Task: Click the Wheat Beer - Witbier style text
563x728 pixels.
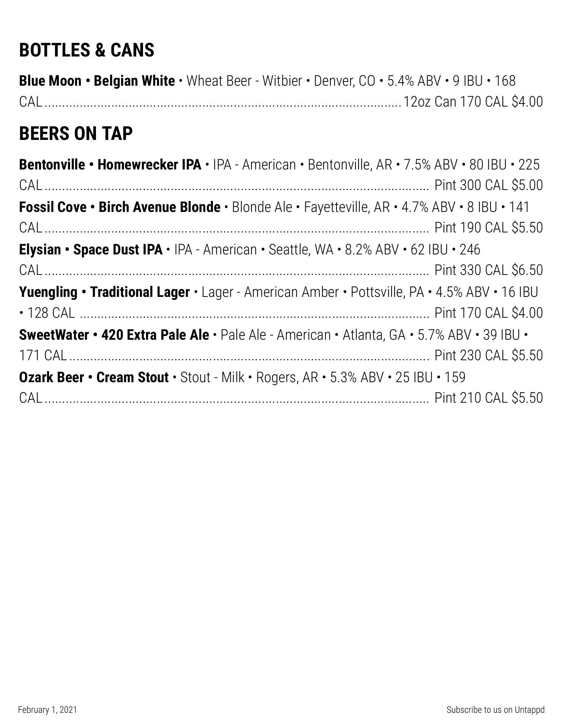Action: [244, 81]
